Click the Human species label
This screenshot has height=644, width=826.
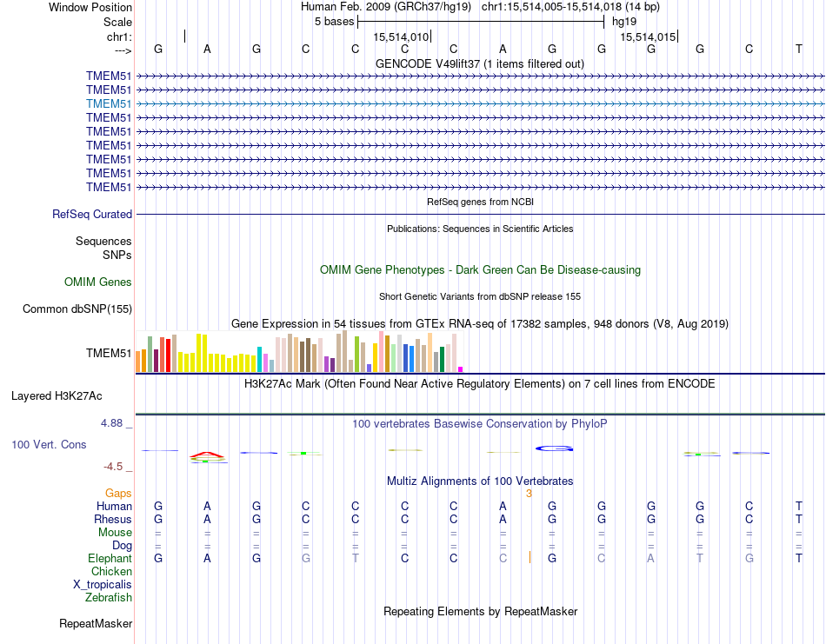pos(114,506)
